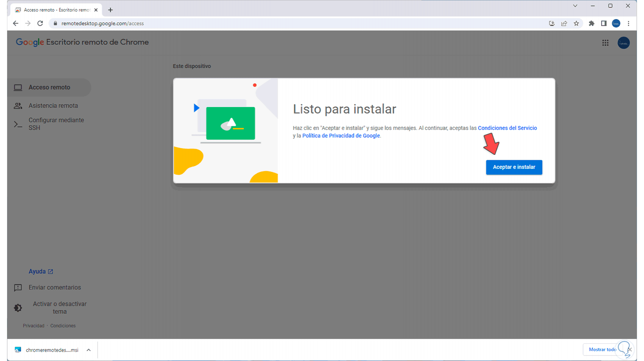Image resolution: width=644 pixels, height=361 pixels.
Task: Click the Acceso remoto laptop icon
Action: [18, 87]
